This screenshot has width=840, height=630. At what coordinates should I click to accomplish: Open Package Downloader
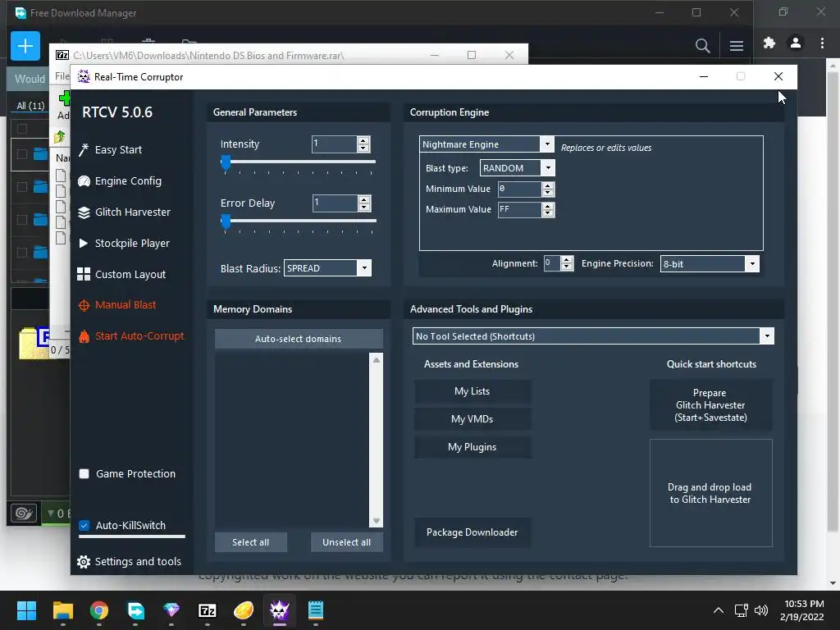click(472, 532)
